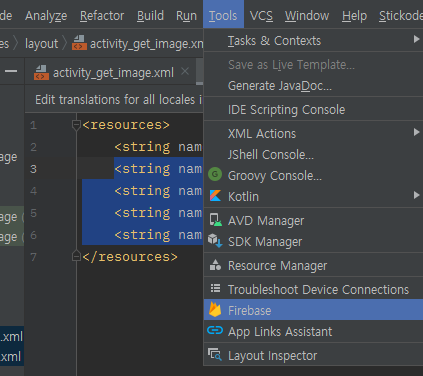Launch Layout Inspector menu entry

[313, 355]
